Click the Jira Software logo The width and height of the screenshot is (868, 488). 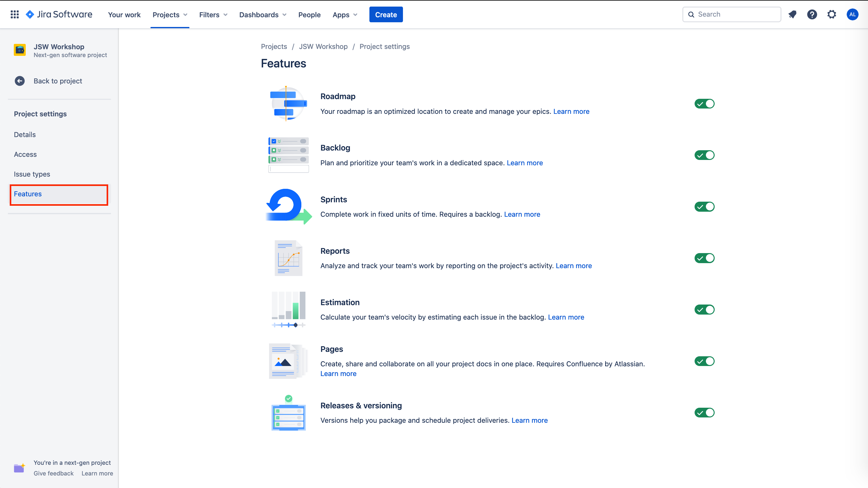point(59,14)
